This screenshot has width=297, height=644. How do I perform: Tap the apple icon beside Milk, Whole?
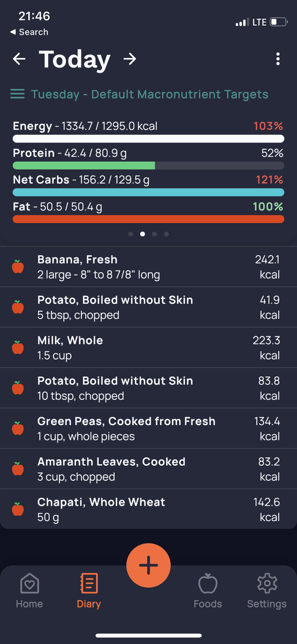click(x=18, y=347)
